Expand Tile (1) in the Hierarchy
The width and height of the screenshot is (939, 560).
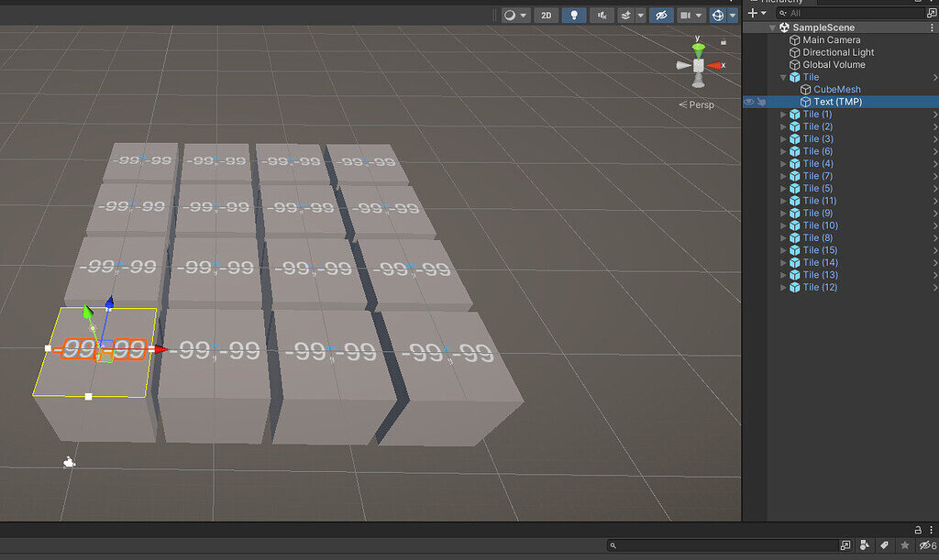click(783, 115)
